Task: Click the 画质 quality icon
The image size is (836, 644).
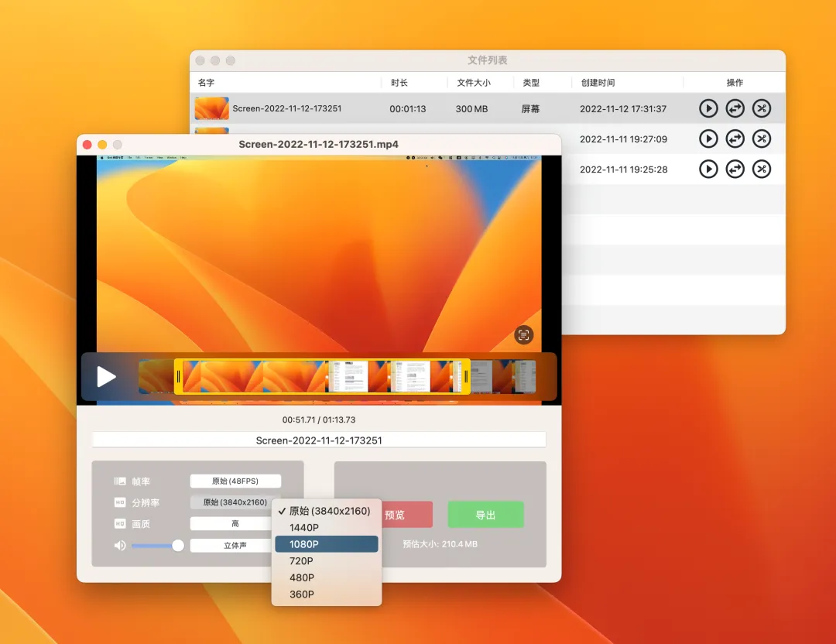Action: pyautogui.click(x=119, y=523)
